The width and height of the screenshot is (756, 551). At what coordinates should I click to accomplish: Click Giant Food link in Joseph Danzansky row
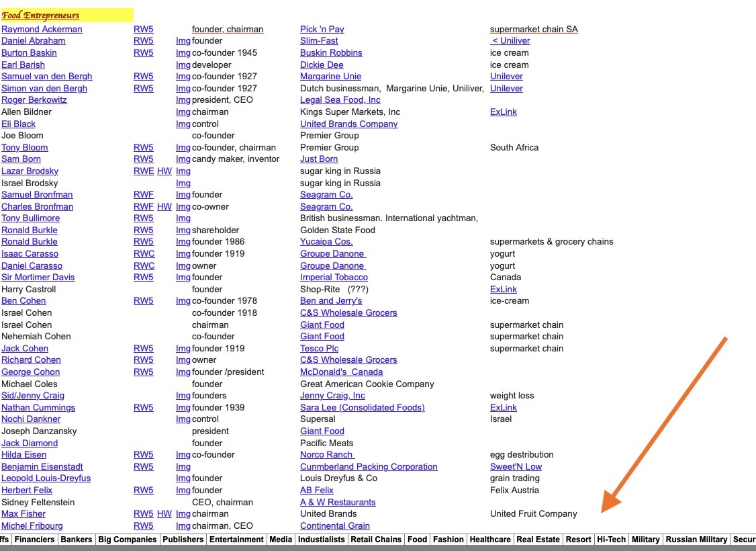click(322, 431)
